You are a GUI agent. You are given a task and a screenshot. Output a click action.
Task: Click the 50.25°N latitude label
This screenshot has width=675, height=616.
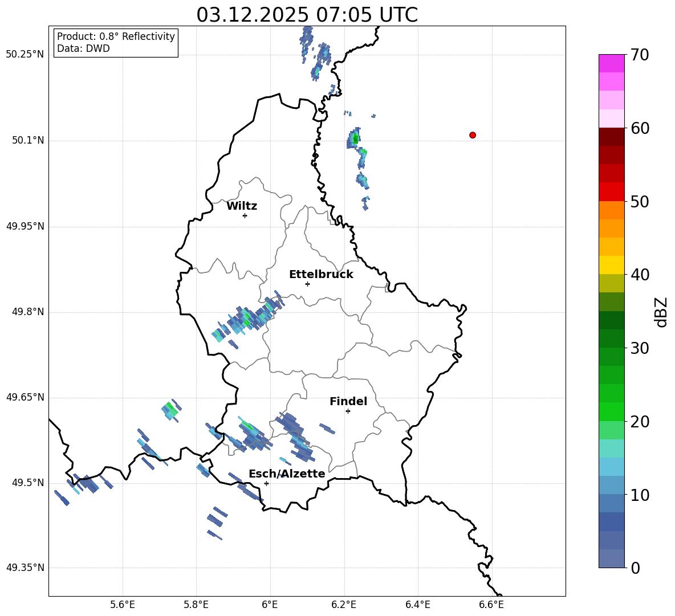tap(25, 55)
